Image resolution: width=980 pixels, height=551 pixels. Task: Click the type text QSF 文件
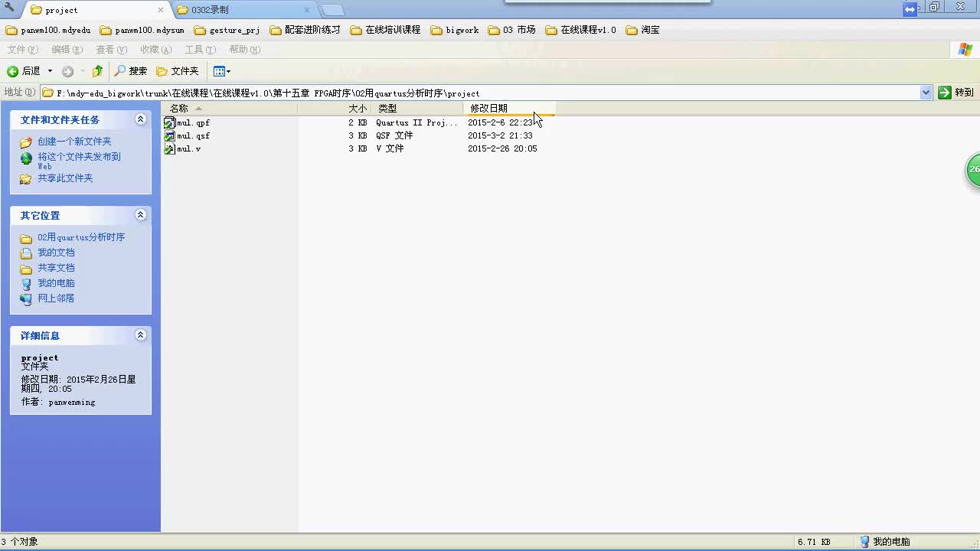click(394, 135)
